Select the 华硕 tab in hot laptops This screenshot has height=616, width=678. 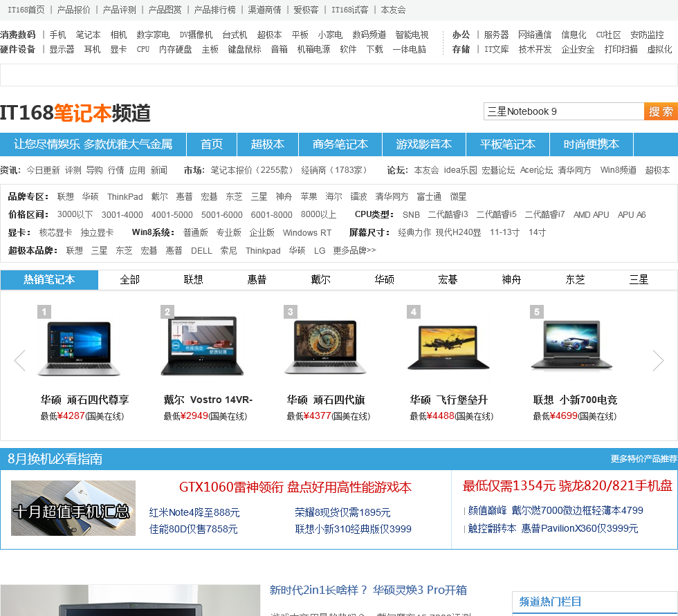[x=384, y=280]
